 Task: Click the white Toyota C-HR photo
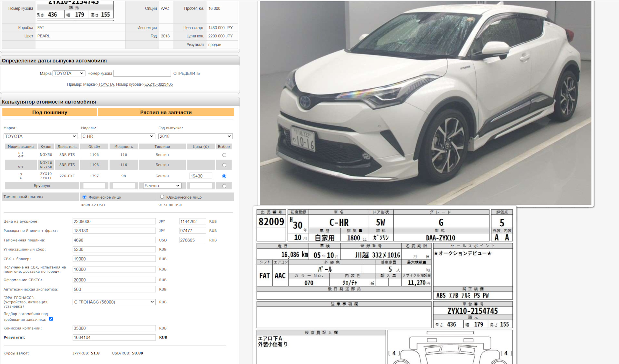click(426, 103)
